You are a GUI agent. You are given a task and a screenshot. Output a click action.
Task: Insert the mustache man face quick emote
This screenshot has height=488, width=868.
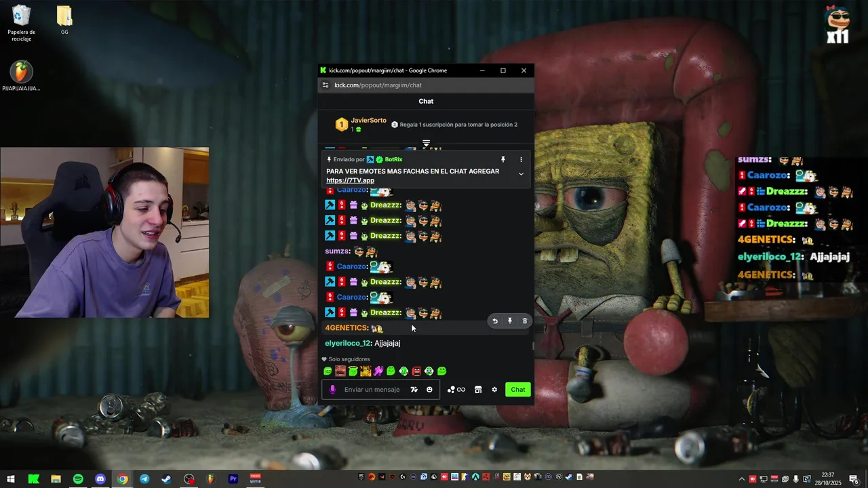340,371
